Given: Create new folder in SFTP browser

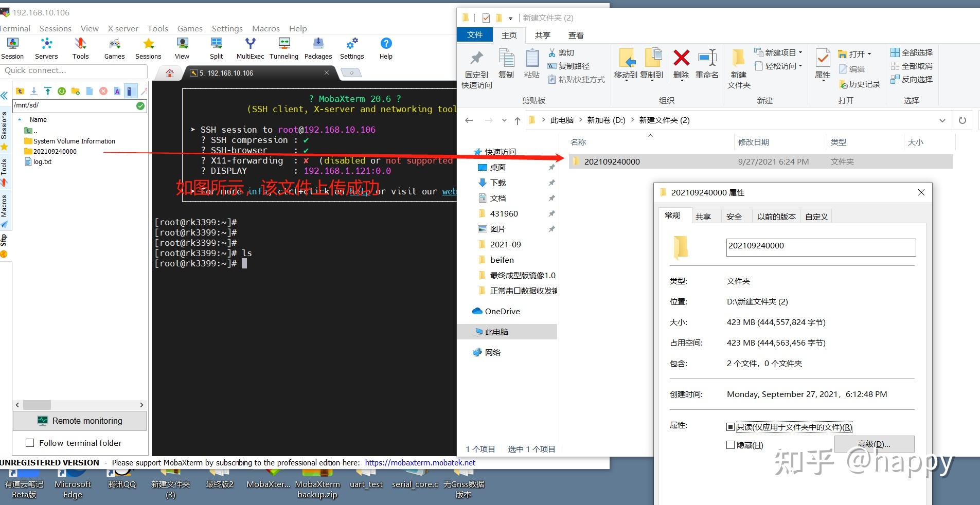Looking at the screenshot, I should pyautogui.click(x=76, y=91).
